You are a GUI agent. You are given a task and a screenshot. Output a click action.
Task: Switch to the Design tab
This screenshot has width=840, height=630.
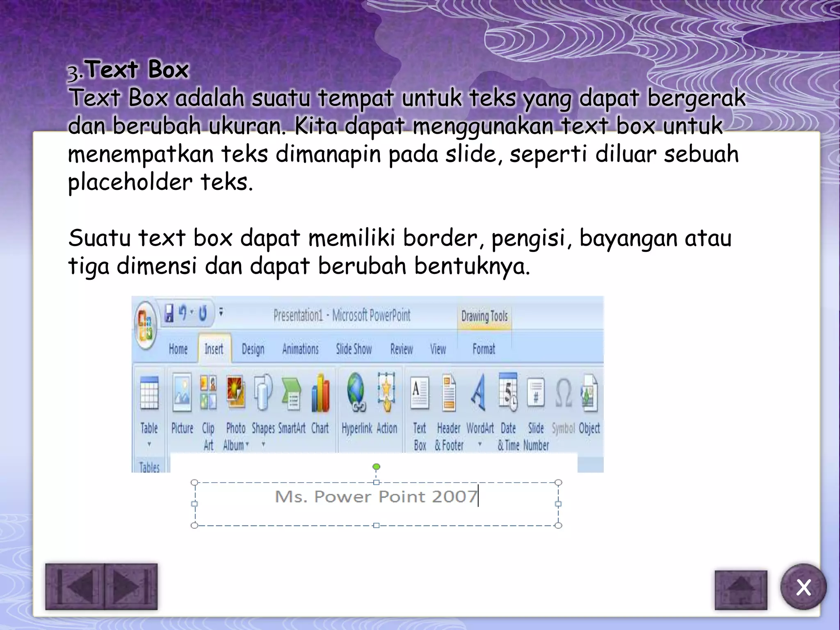[x=253, y=349]
